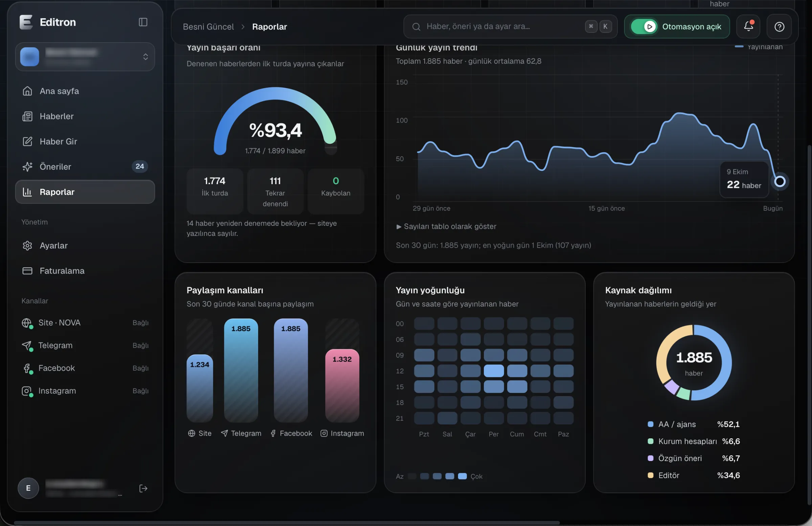Image resolution: width=812 pixels, height=526 pixels.
Task: Open Öneriler with 24 badge
Action: pos(85,167)
